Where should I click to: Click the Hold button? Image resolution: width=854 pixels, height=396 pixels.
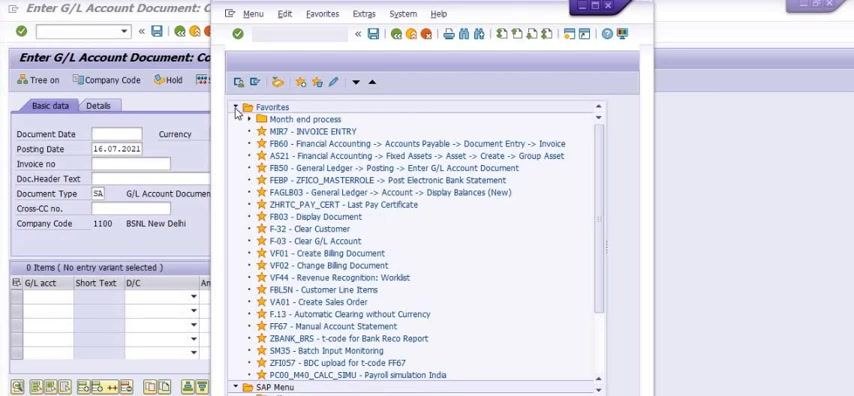click(x=168, y=80)
